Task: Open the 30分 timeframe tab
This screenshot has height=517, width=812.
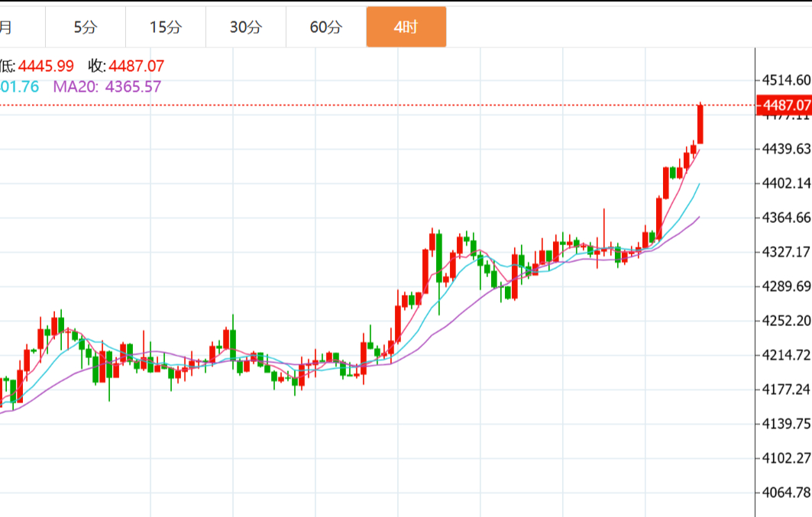Action: (x=246, y=27)
